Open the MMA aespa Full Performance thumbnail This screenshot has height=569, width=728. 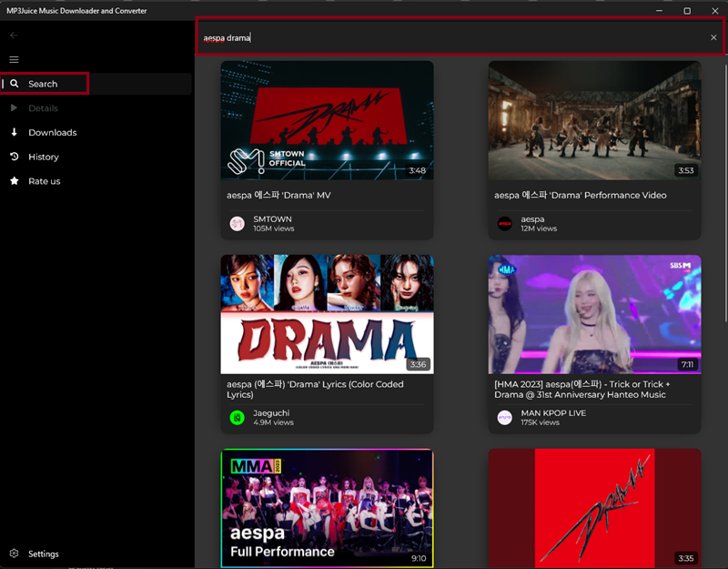pyautogui.click(x=328, y=508)
